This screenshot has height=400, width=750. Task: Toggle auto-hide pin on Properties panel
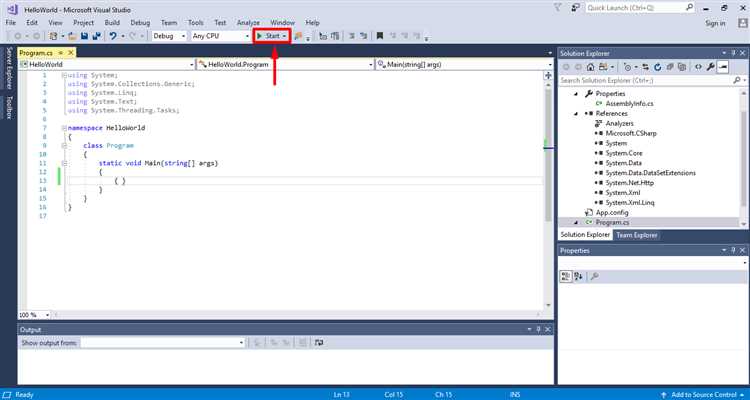pos(733,250)
